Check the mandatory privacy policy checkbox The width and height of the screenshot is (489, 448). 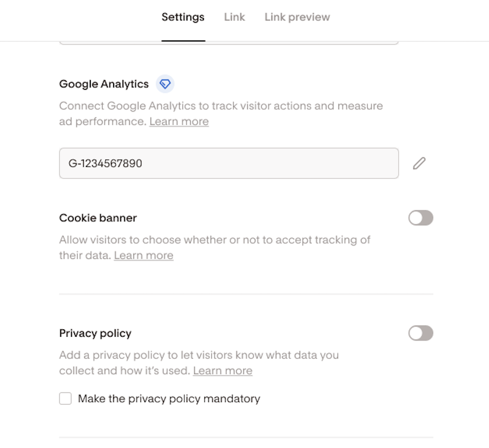(65, 398)
